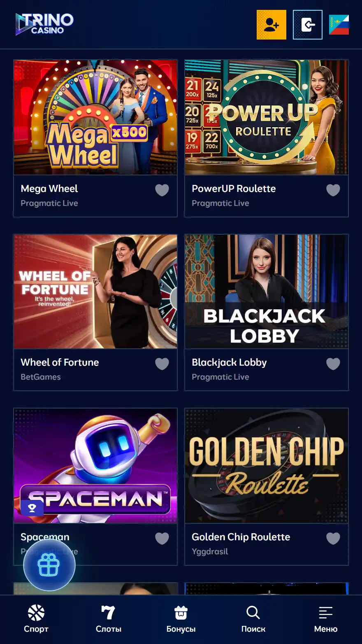Expand the Меню hamburger menu
The image size is (362, 644).
point(326,619)
